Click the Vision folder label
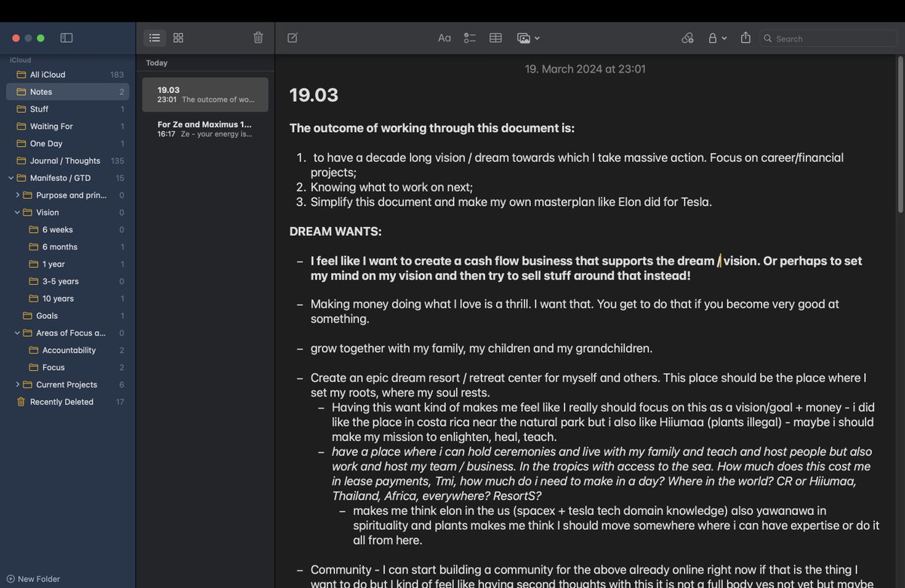905x588 pixels. point(48,213)
